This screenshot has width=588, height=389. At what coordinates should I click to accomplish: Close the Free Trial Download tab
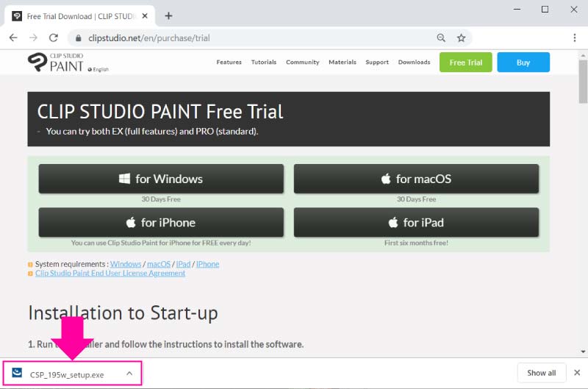143,15
